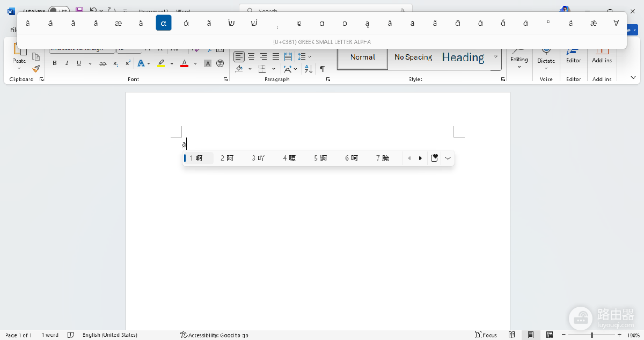
Task: Apply superscript formatting
Action: 128,63
